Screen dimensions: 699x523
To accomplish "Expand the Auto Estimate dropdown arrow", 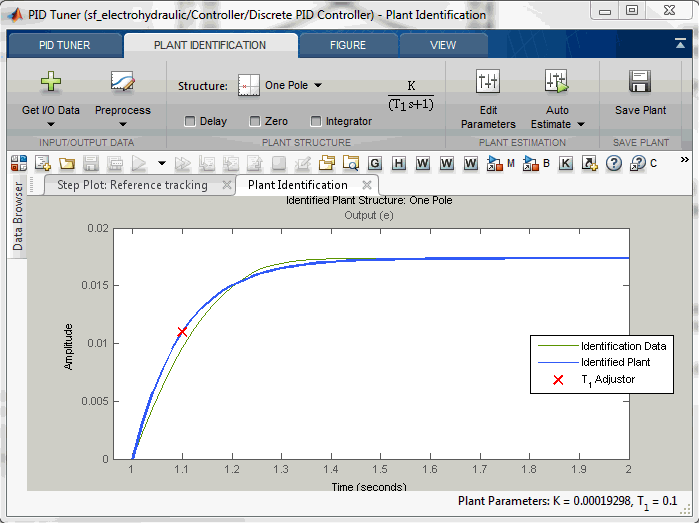I will (580, 125).
